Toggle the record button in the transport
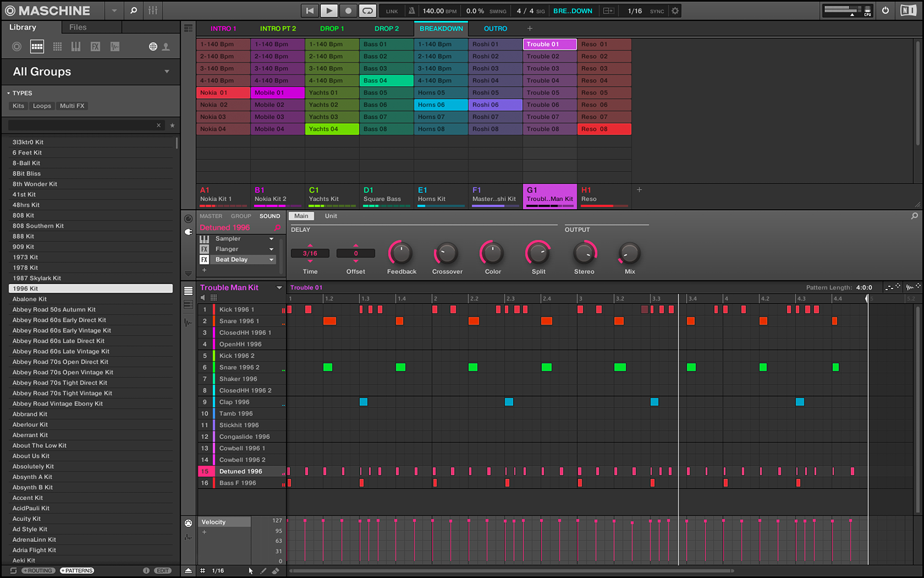The width and height of the screenshot is (924, 578). click(x=348, y=10)
